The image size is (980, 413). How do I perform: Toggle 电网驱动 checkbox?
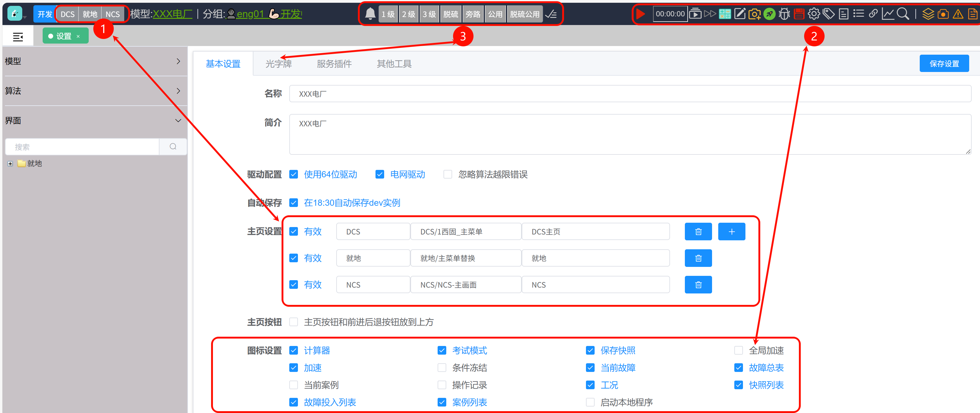click(x=380, y=174)
